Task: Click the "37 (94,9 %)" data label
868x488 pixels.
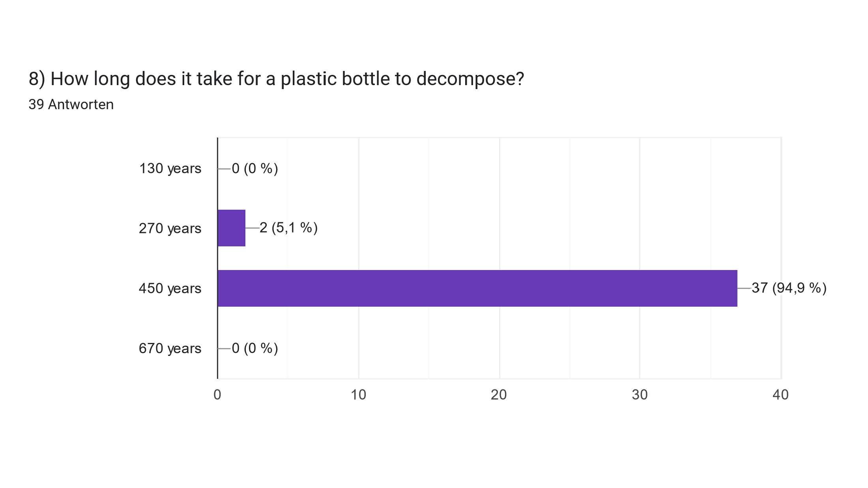Action: [789, 288]
